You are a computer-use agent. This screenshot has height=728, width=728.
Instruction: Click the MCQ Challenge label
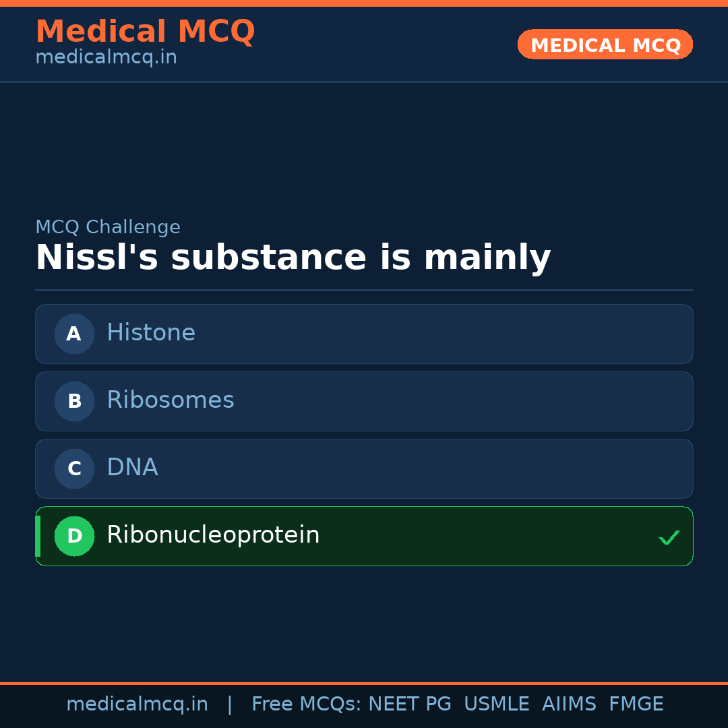pos(108,227)
